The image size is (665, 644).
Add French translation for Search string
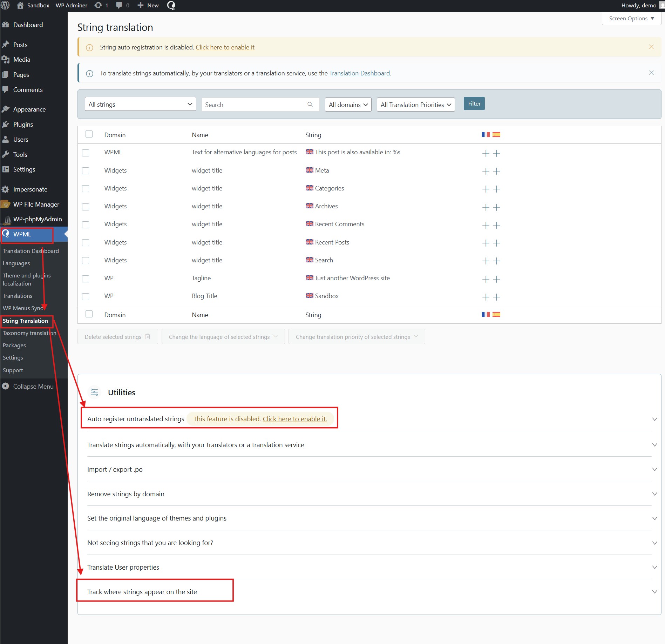pyautogui.click(x=486, y=261)
